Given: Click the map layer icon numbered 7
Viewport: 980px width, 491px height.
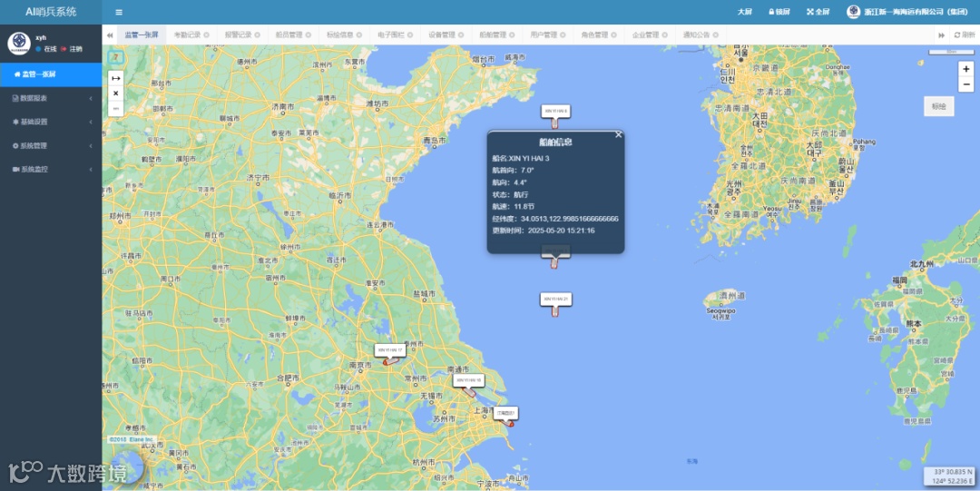Looking at the screenshot, I should [115, 57].
